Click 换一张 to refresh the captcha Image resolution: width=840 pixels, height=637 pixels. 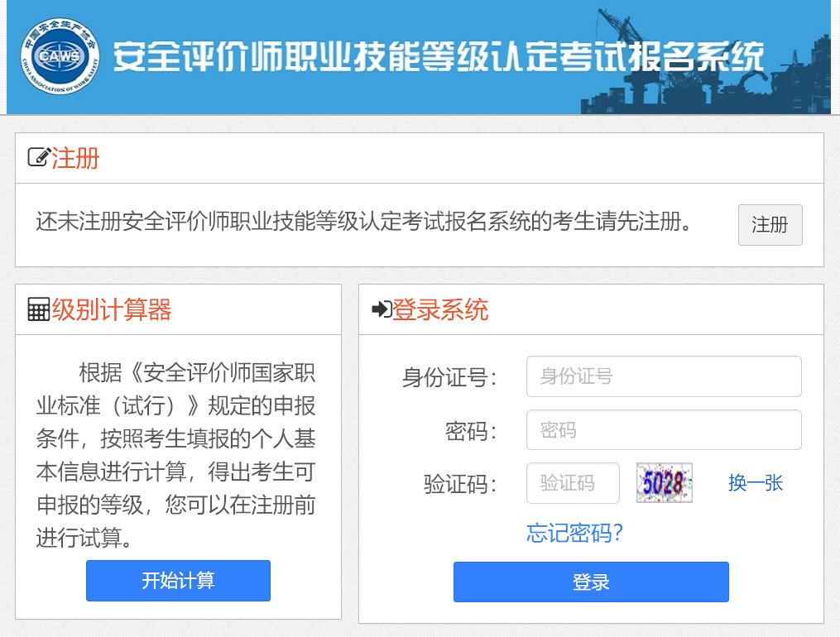coord(754,482)
